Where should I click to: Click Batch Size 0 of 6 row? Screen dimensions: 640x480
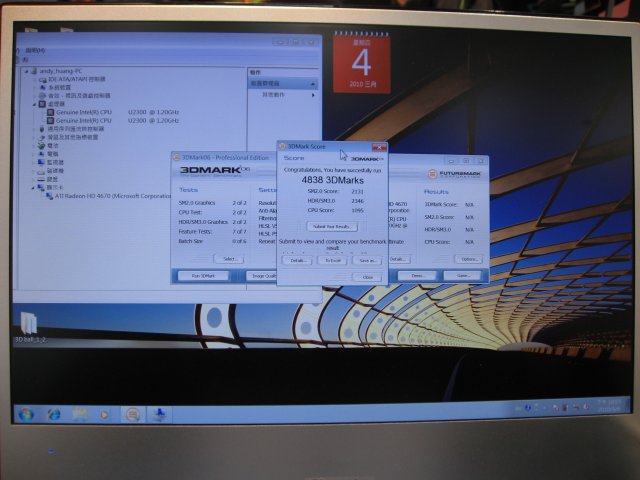[x=212, y=241]
